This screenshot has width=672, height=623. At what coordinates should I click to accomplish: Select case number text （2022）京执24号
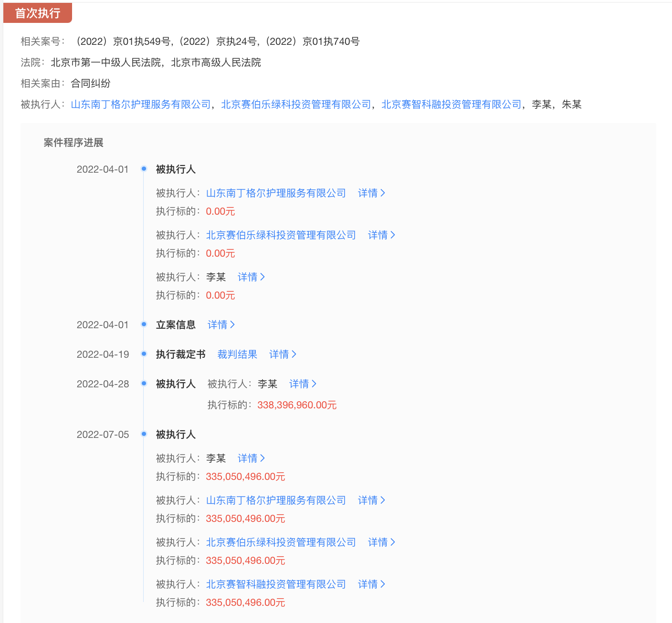point(217,42)
